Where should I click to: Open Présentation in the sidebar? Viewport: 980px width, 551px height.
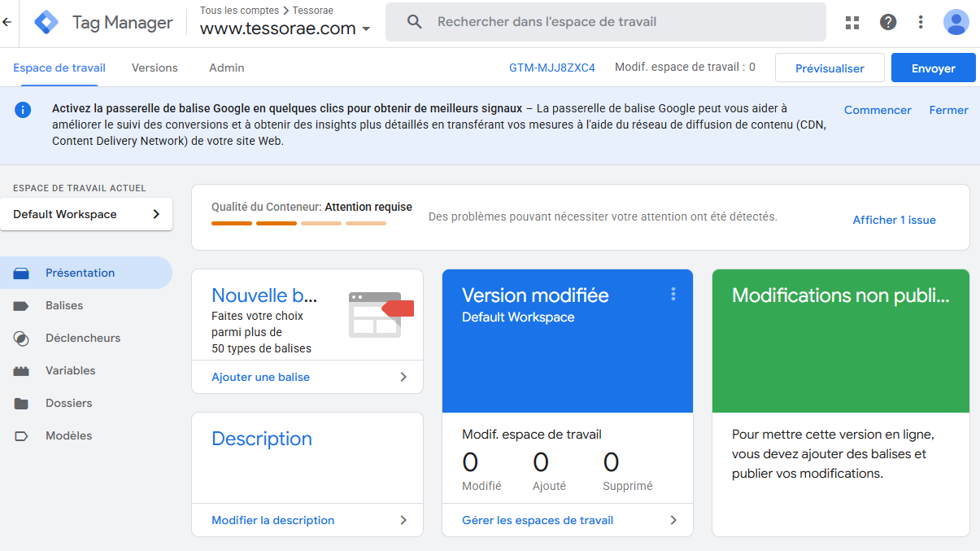click(86, 273)
